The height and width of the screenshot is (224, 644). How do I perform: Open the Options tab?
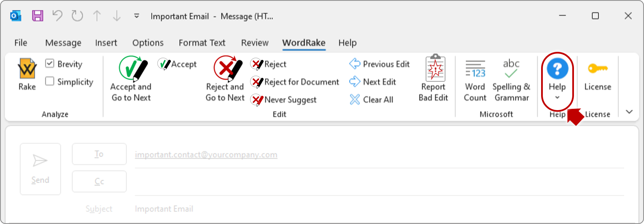coord(148,43)
